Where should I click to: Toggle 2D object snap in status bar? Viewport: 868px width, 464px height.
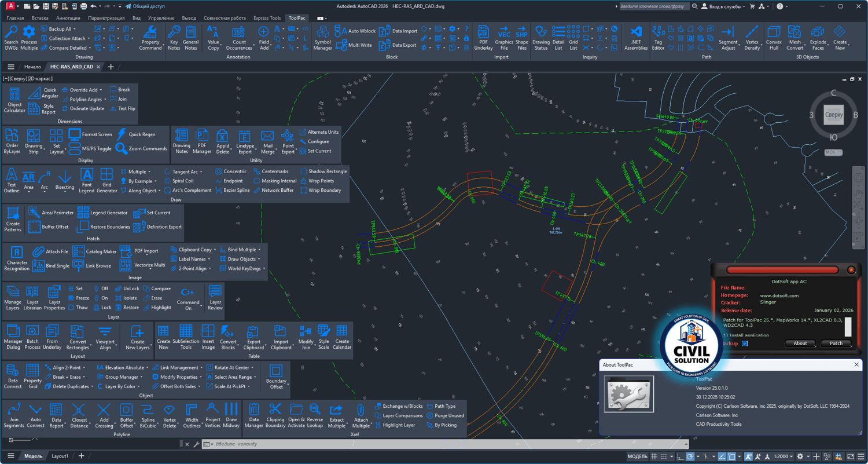pyautogui.click(x=733, y=456)
